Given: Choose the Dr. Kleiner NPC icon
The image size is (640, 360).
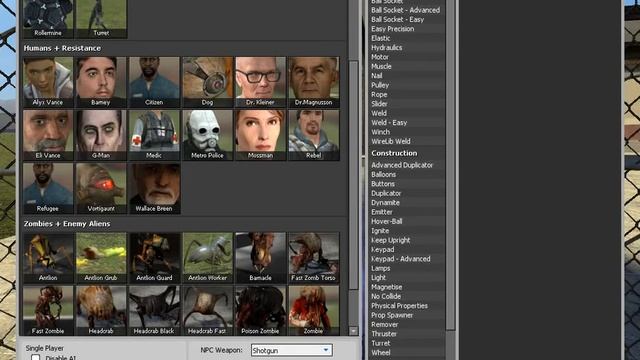Looking at the screenshot, I should pos(260,82).
